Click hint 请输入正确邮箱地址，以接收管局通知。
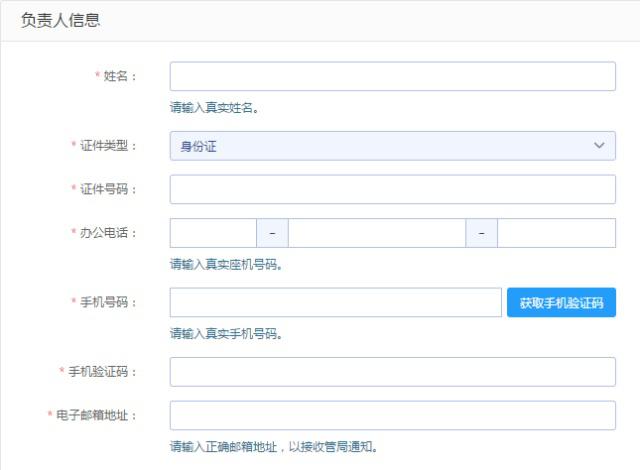Viewport: 640px width, 470px height. (274, 447)
